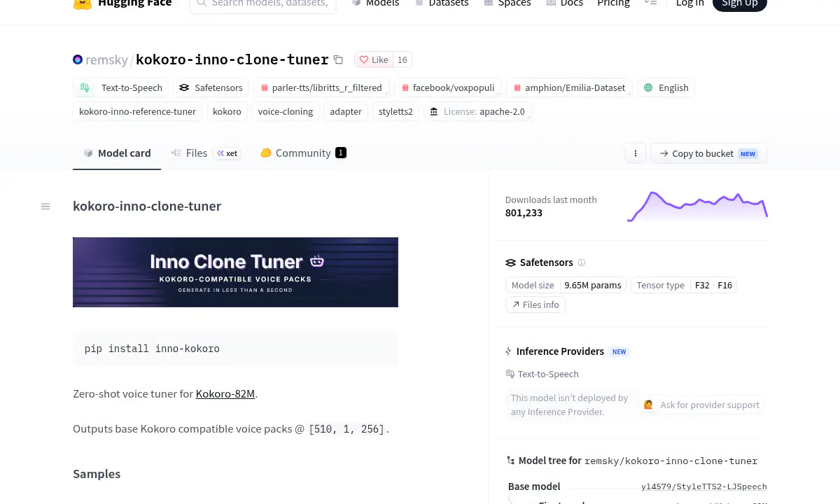Click Ask for provider support
Screen dimensions: 840x504
701,405
